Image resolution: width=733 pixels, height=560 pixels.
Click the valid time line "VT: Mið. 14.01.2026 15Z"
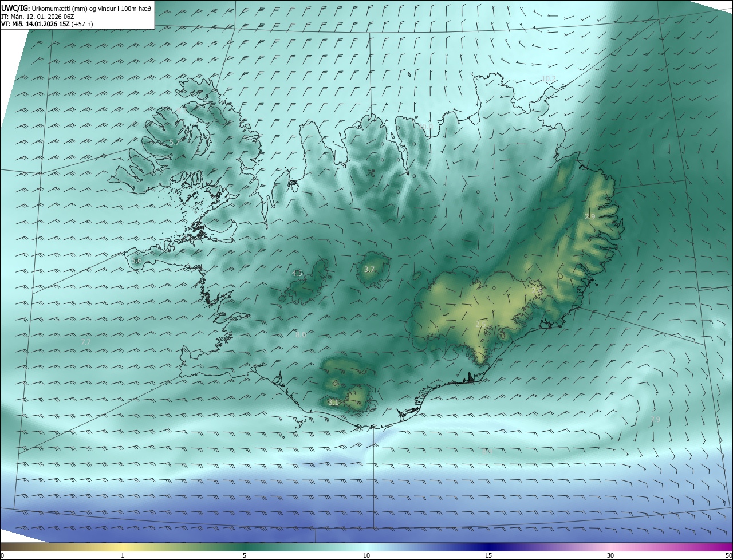click(x=35, y=24)
